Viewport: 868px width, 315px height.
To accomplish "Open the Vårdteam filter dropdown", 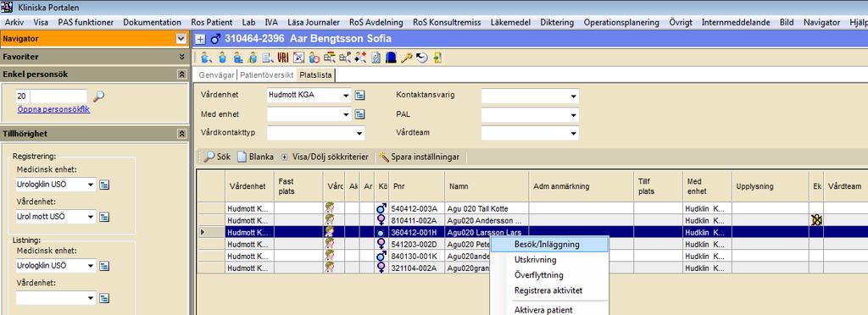I will click(x=573, y=133).
